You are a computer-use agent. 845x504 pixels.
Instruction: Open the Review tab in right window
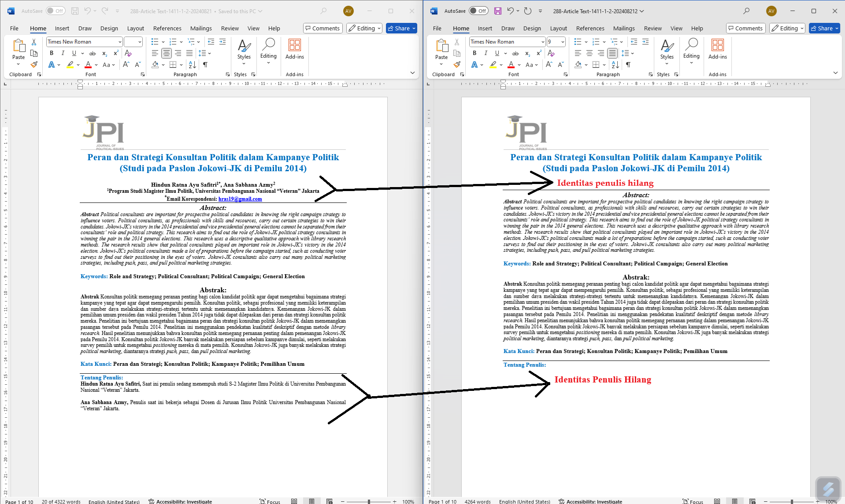tap(652, 28)
